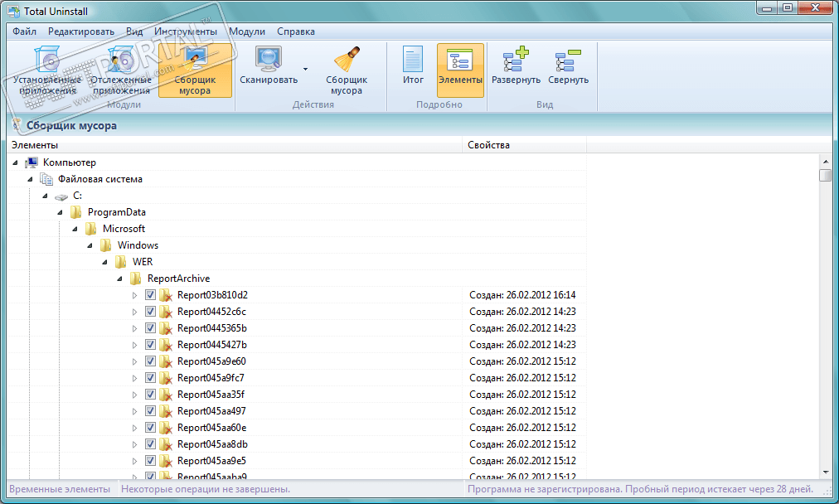839x504 pixels.
Task: Uncheck Report0445427b checkbox
Action: pos(150,345)
